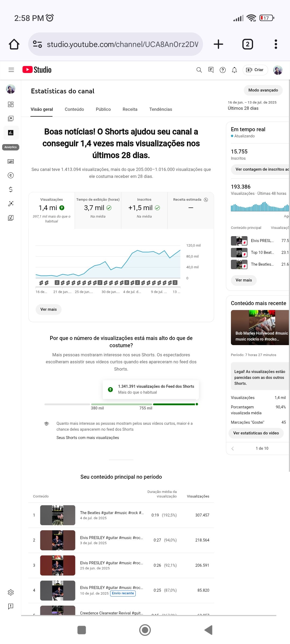Screen dimensions: 290x644
Task: Click Ver contagem de inscritos button
Action: pos(260,169)
